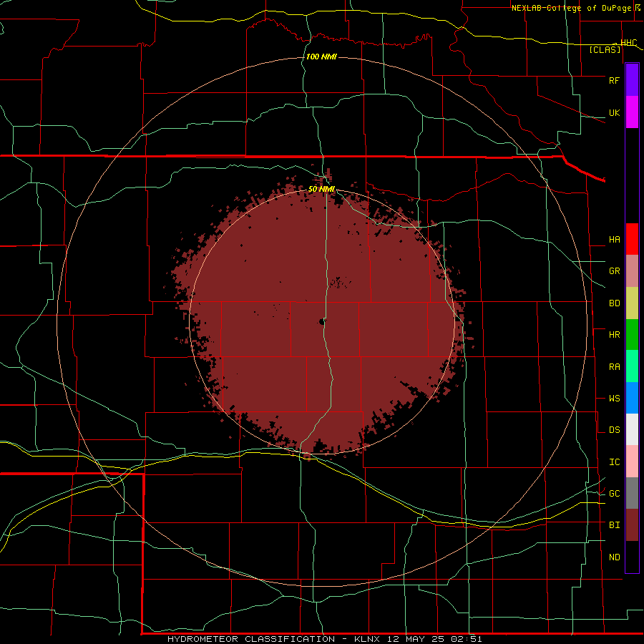Click the brown BI legend swatch

(x=632, y=525)
